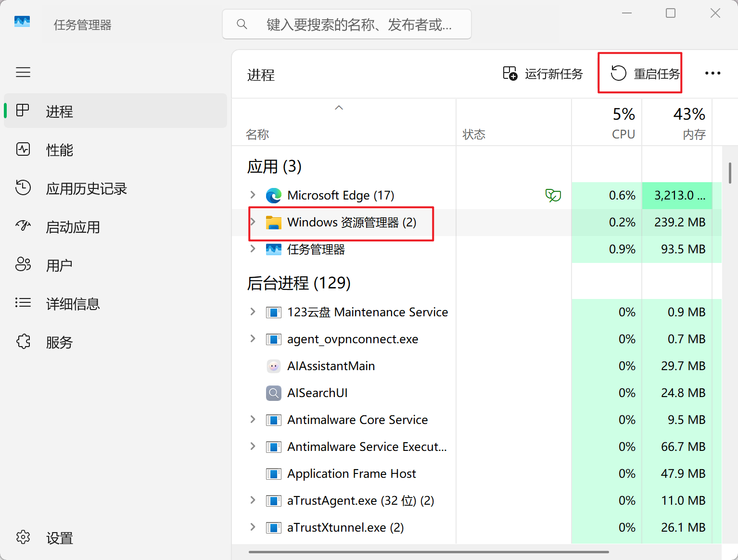Click the 应用 (3) group header
Image resolution: width=738 pixels, height=560 pixels.
[x=274, y=166]
